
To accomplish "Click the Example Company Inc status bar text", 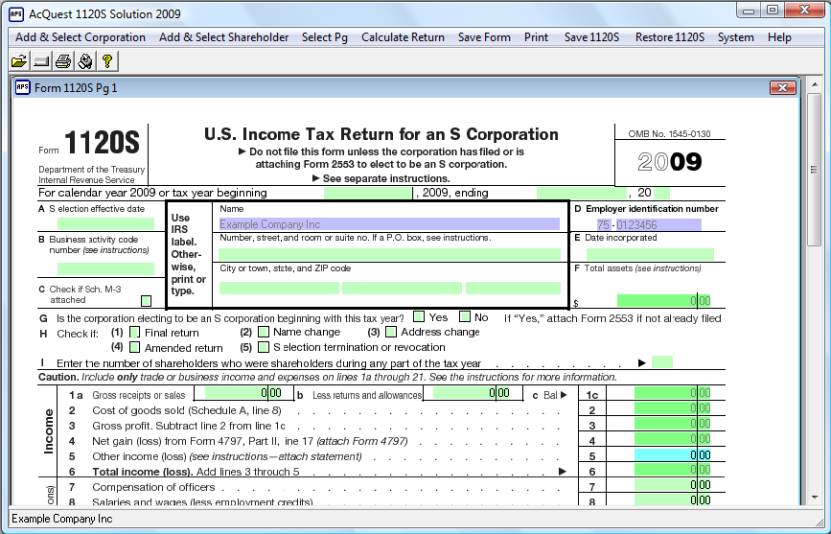I will (62, 519).
